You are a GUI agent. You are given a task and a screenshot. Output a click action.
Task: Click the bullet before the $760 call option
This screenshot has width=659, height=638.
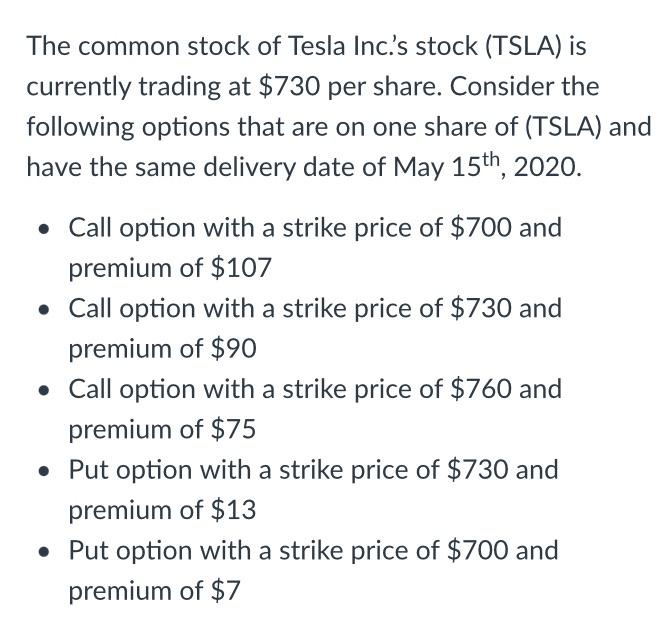pyautogui.click(x=42, y=389)
